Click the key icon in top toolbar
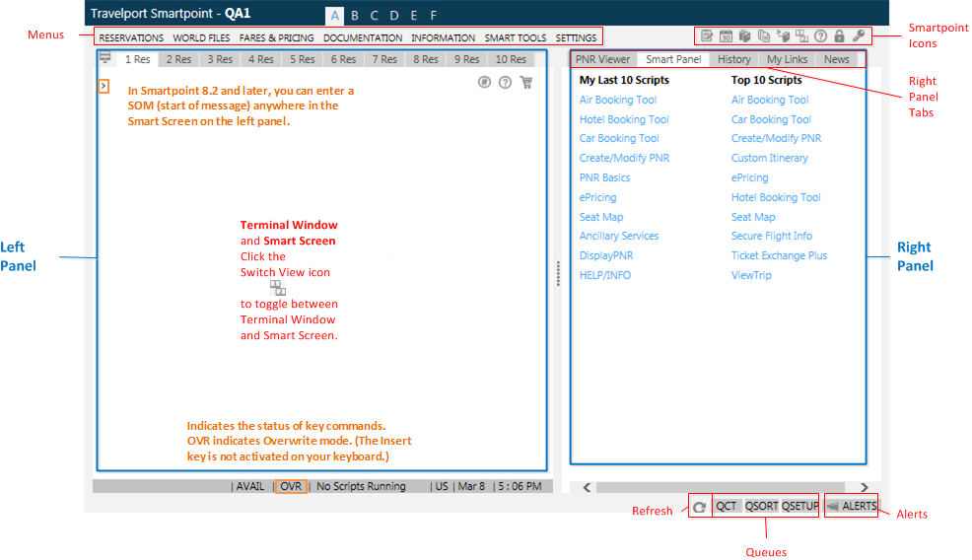This screenshot has width=972, height=560. tap(859, 36)
